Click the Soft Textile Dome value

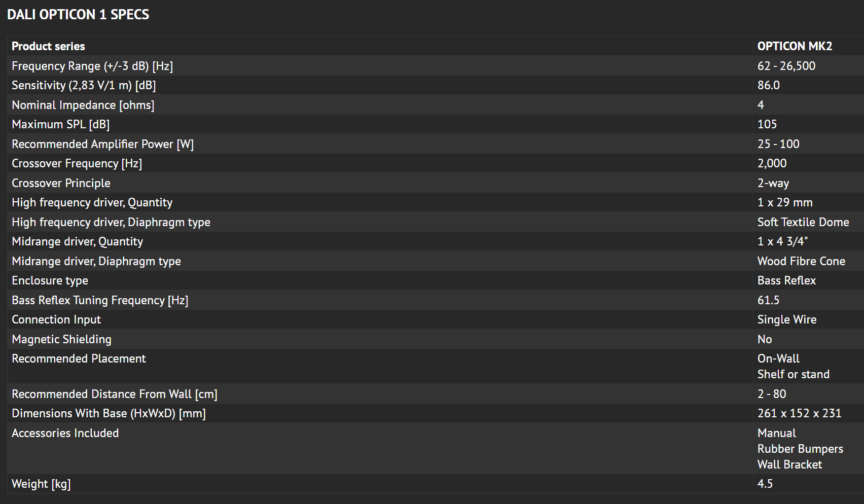click(x=803, y=222)
